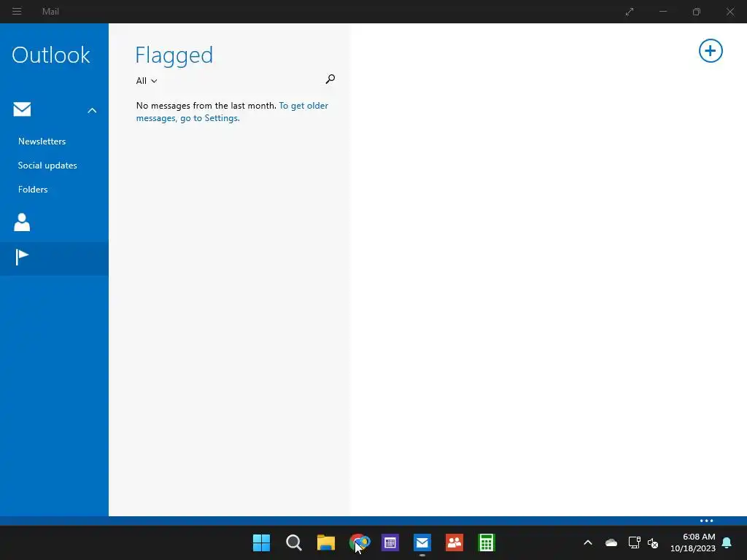Toggle full screen with arrows icon
Image resolution: width=747 pixels, height=560 pixels.
[x=630, y=12]
